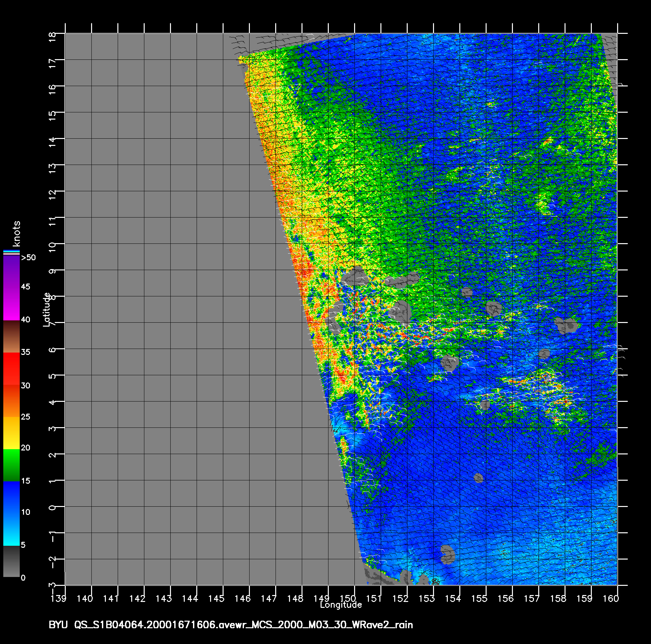Select the '40' colorbar tick label
This screenshot has width=651, height=644.
coord(26,319)
